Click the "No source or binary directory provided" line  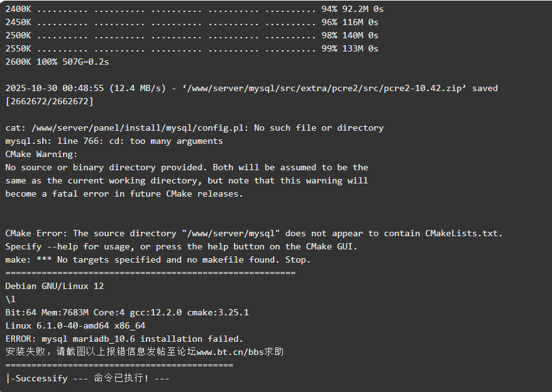coord(187,167)
